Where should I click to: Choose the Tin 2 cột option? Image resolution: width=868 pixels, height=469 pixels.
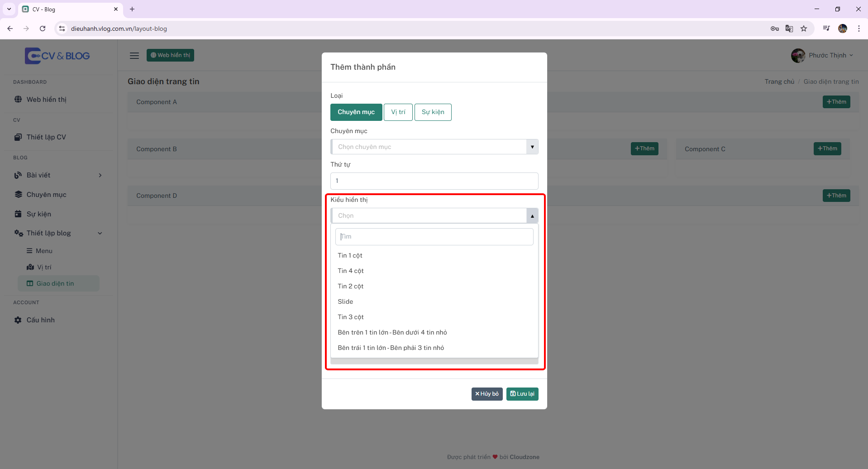[434, 286]
